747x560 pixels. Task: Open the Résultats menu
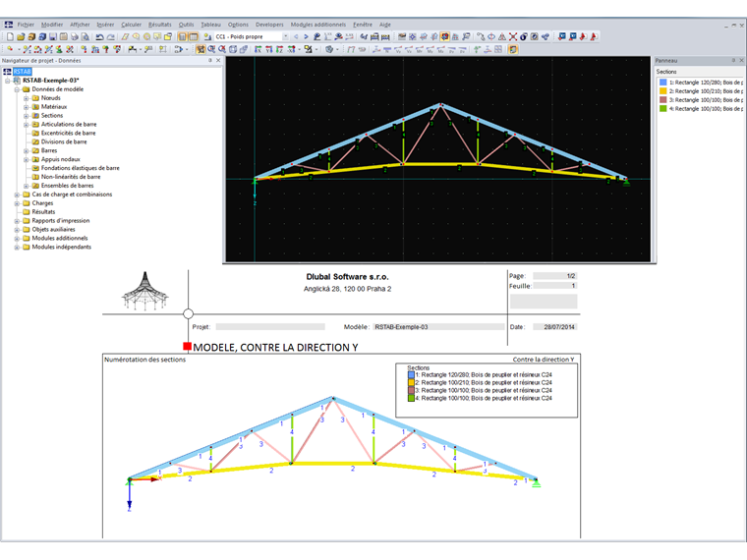point(159,25)
